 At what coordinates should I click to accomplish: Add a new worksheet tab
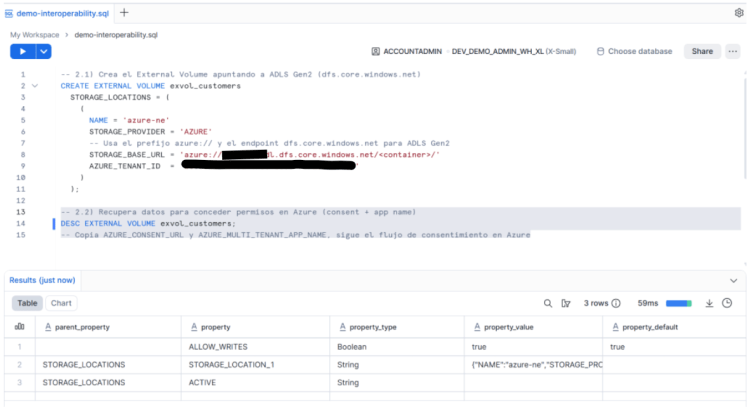click(124, 12)
